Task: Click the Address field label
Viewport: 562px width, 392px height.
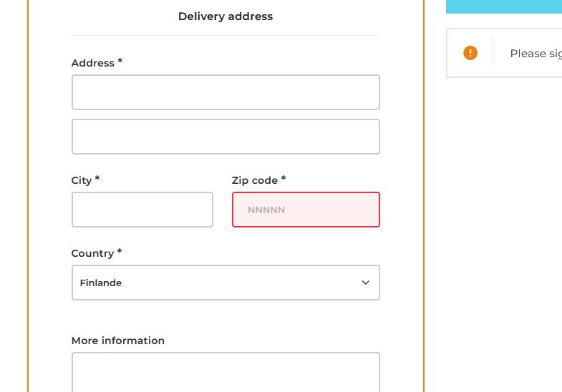Action: tap(93, 63)
